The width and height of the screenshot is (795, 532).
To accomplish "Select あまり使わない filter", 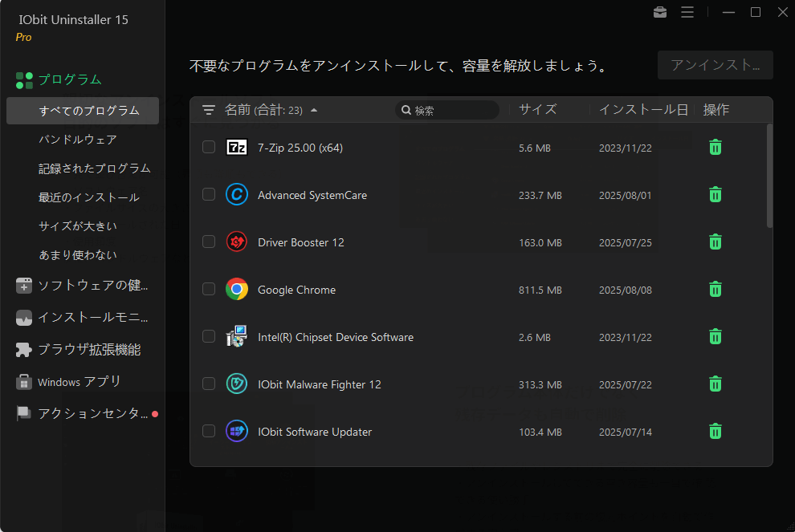I will pos(78,255).
